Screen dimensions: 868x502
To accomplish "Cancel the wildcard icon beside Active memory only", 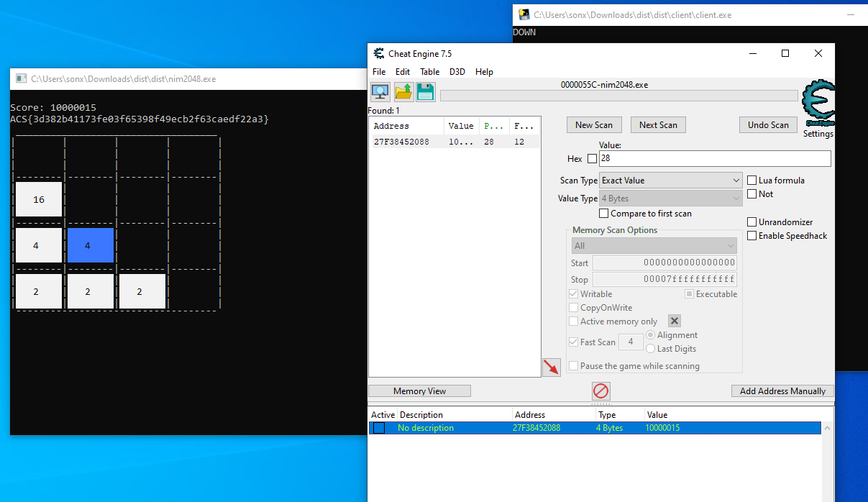I will tap(675, 321).
